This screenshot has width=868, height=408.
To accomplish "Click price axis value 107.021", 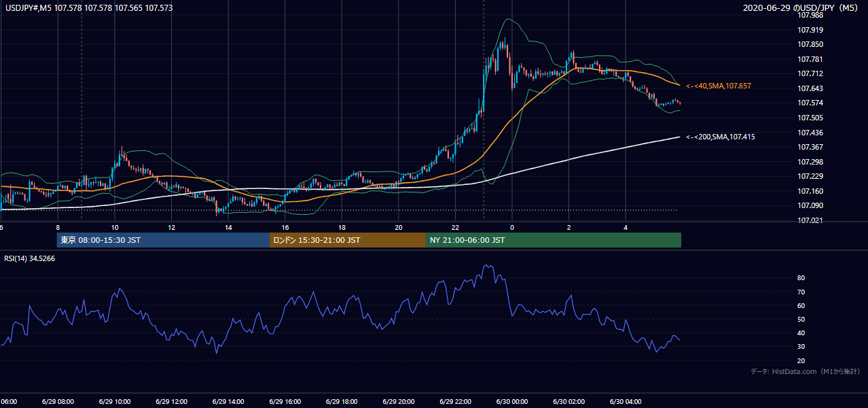I will click(810, 220).
